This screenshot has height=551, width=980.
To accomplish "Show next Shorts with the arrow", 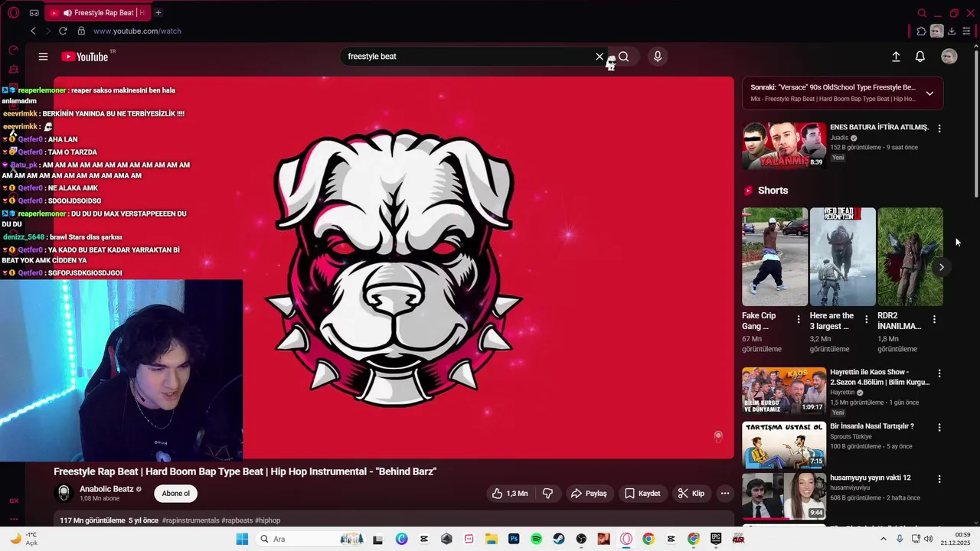I will point(941,267).
